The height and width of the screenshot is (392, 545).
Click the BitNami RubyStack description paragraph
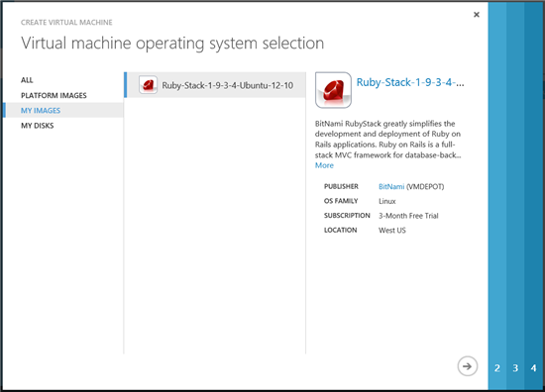point(388,140)
